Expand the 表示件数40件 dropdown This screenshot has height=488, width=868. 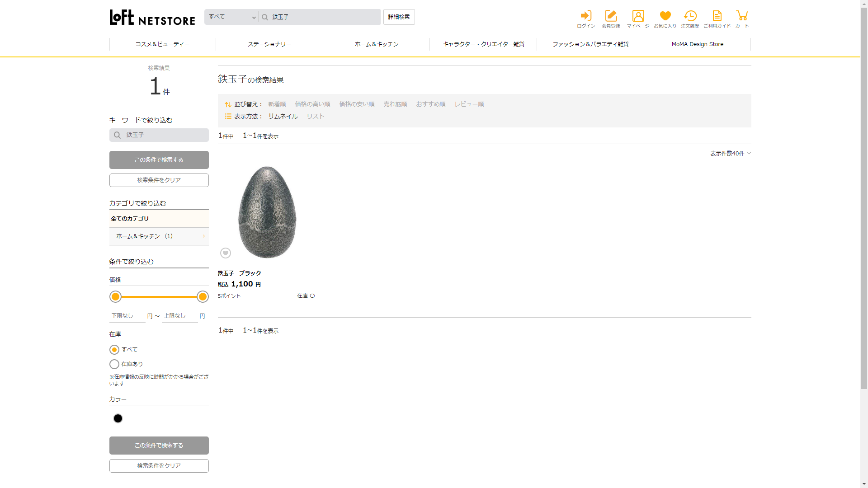(x=730, y=154)
